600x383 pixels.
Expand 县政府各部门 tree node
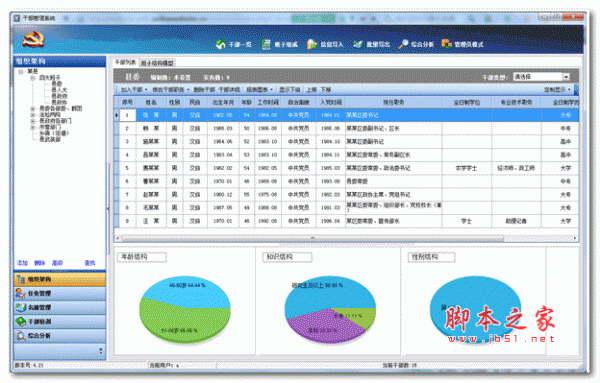[33, 121]
